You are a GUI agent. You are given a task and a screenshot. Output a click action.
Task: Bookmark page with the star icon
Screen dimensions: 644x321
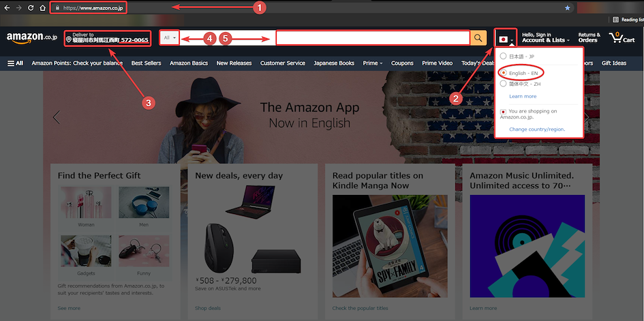(x=567, y=7)
